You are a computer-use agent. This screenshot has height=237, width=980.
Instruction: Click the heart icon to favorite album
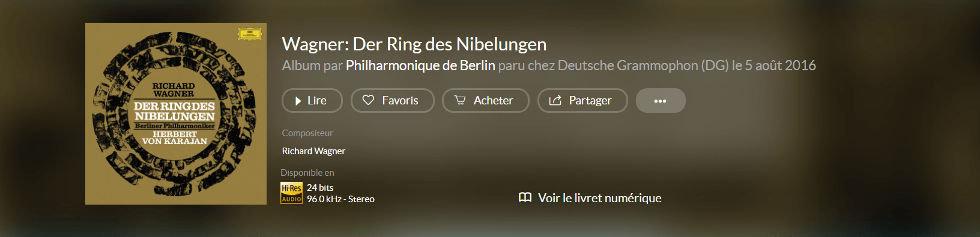[368, 100]
